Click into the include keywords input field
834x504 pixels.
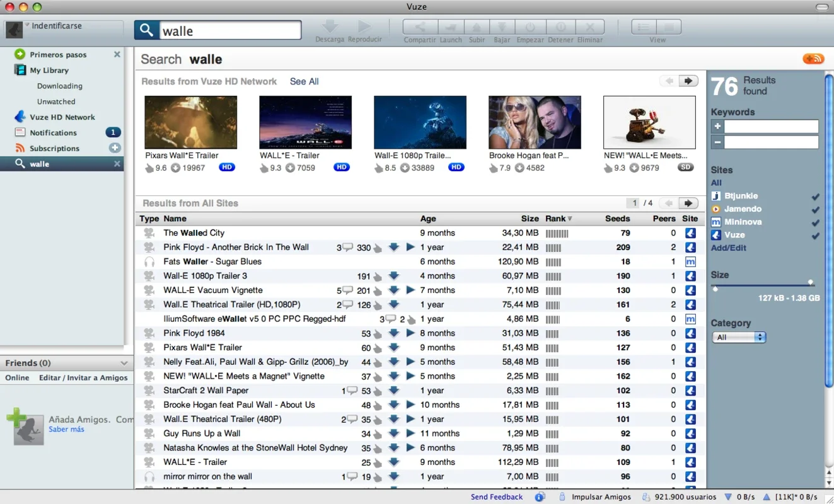(x=771, y=127)
